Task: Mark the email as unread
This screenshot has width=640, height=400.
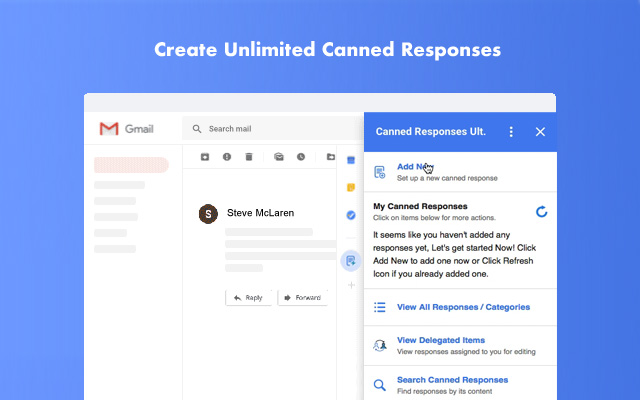Action: pyautogui.click(x=279, y=157)
